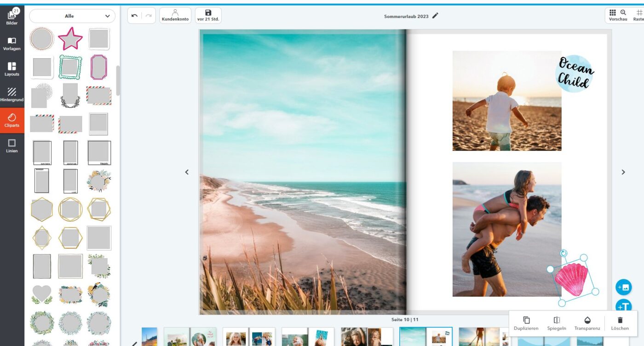Go to next page spread arrow

point(623,172)
